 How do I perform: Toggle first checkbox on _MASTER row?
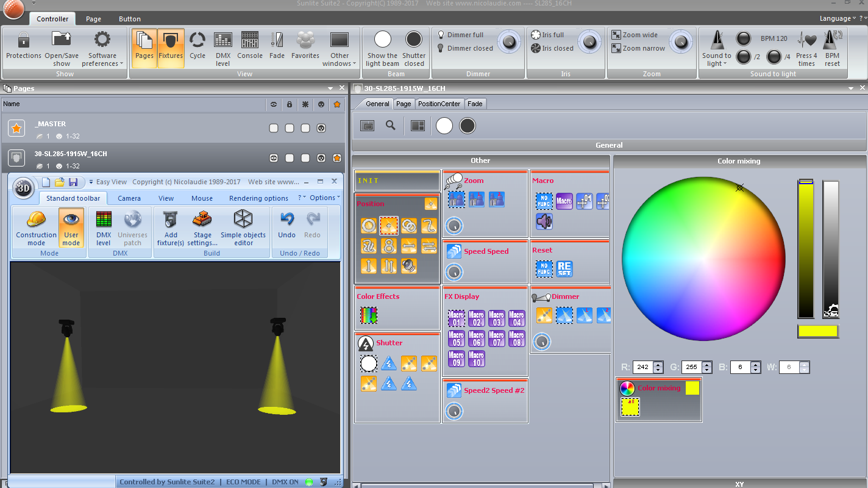pyautogui.click(x=274, y=128)
